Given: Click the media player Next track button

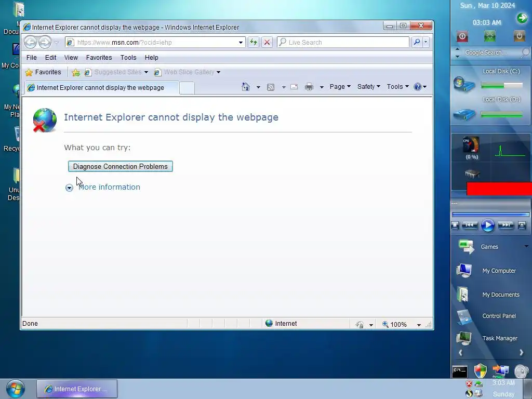Looking at the screenshot, I should (506, 224).
